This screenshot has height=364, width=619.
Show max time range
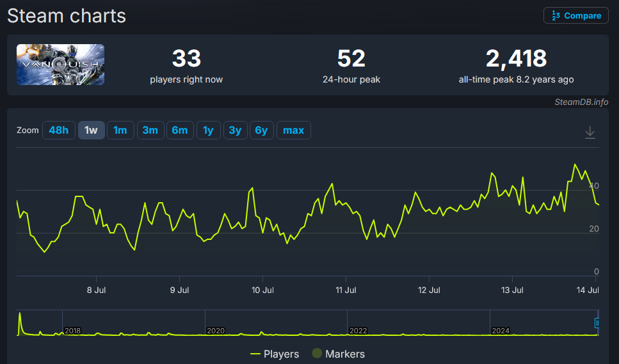click(x=294, y=130)
